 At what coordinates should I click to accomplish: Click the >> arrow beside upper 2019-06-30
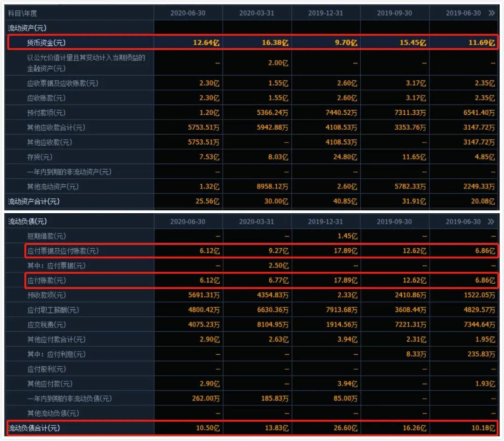[491, 13]
